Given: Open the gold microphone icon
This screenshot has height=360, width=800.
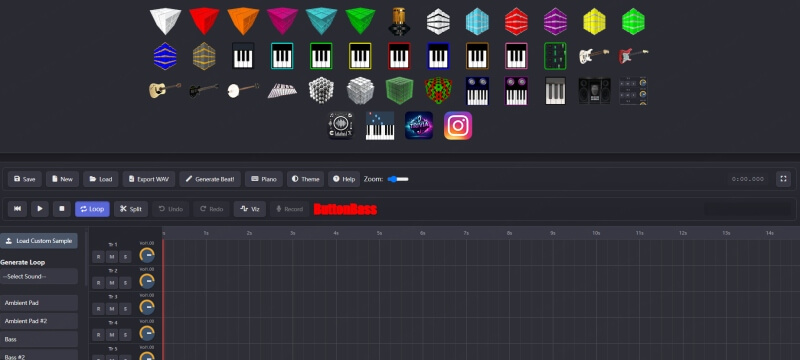Looking at the screenshot, I should (399, 21).
